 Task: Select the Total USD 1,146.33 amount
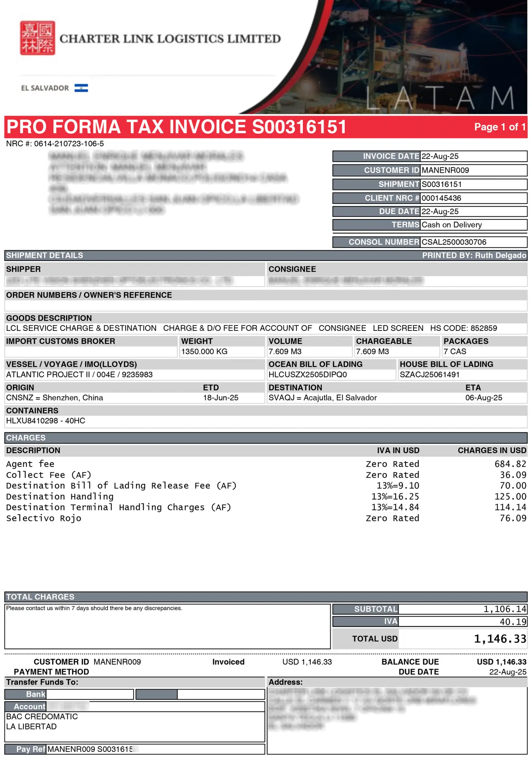pyautogui.click(x=500, y=639)
